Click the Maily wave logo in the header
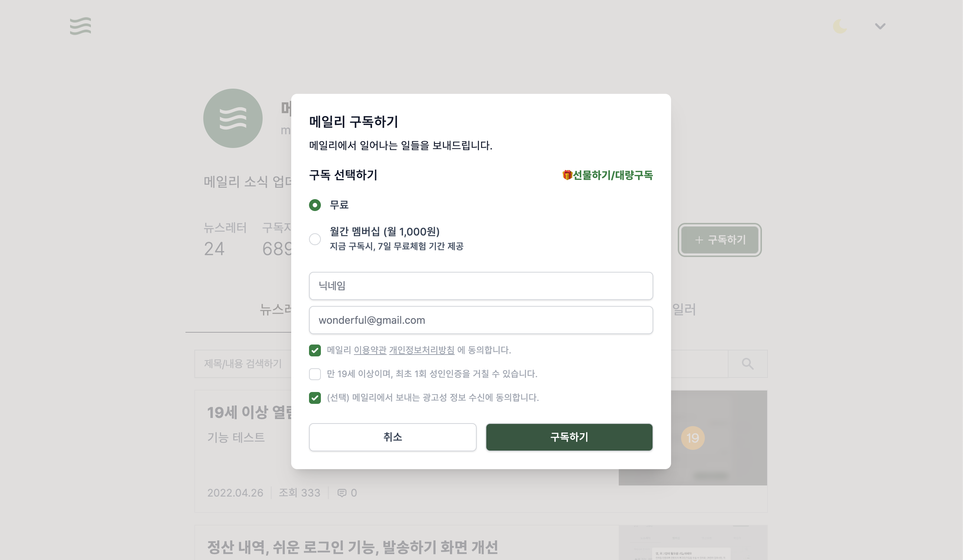 [x=80, y=26]
